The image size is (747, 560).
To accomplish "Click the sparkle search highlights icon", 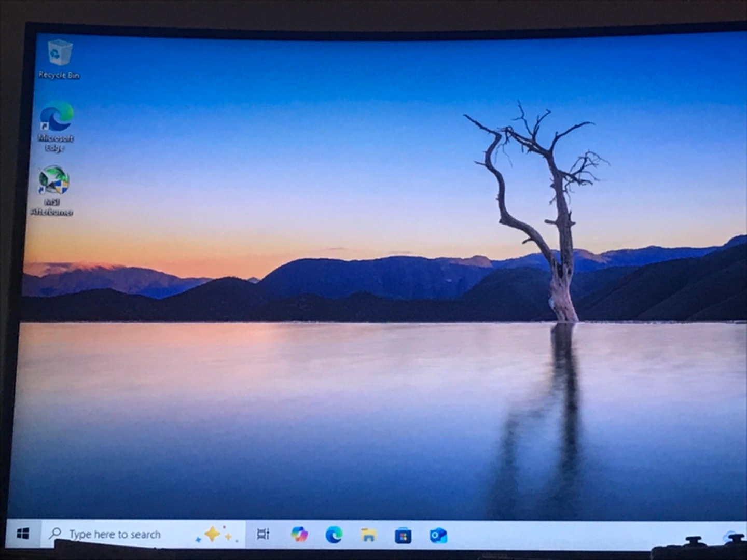I will coord(216,535).
